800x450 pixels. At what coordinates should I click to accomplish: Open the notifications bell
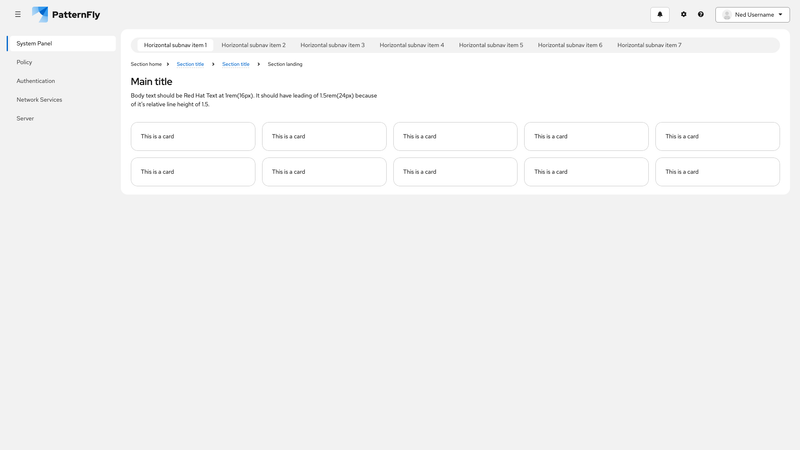coord(659,15)
